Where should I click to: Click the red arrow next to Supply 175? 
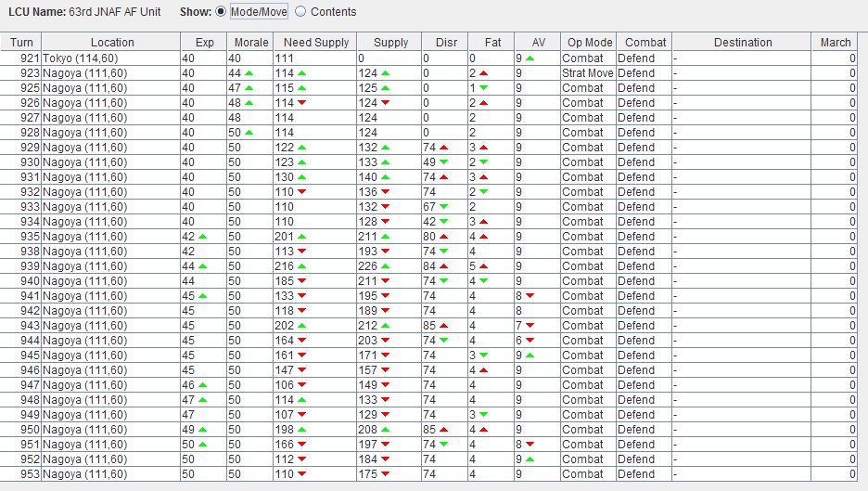[x=385, y=474]
